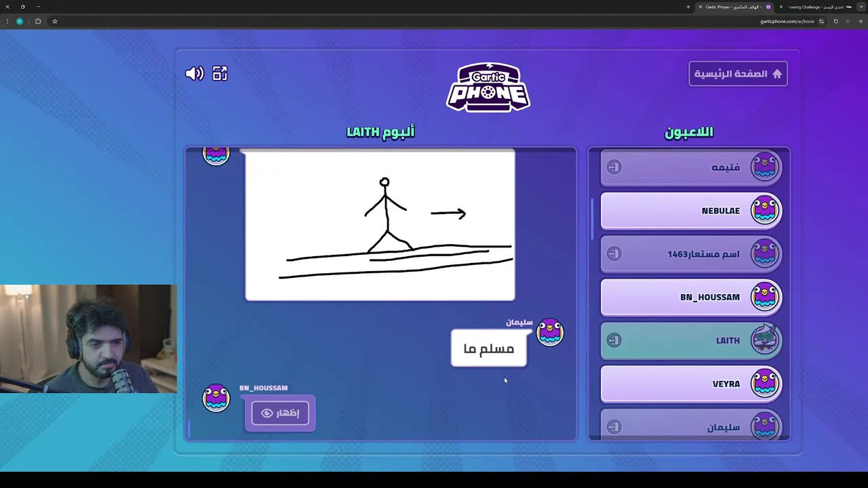Open browser three-dot menu
Screen dimensions: 868x488
click(7, 21)
